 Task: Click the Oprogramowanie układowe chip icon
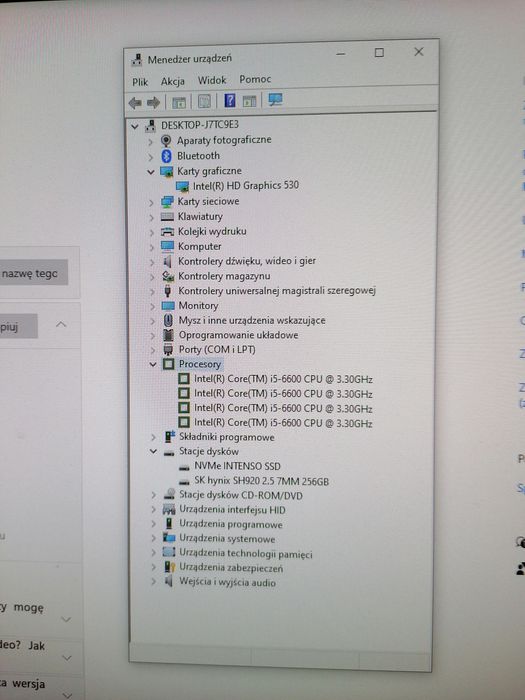168,335
